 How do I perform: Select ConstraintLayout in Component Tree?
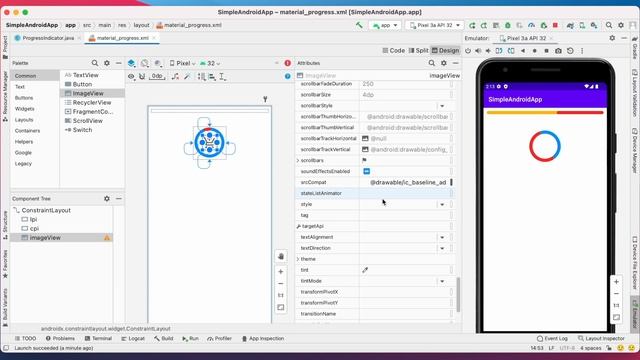point(46,210)
